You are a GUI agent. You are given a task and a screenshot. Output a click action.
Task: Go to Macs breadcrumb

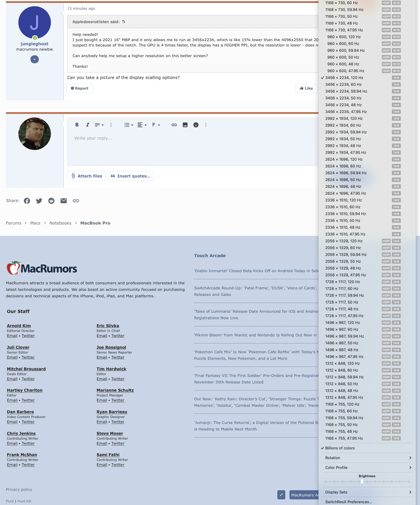35,223
